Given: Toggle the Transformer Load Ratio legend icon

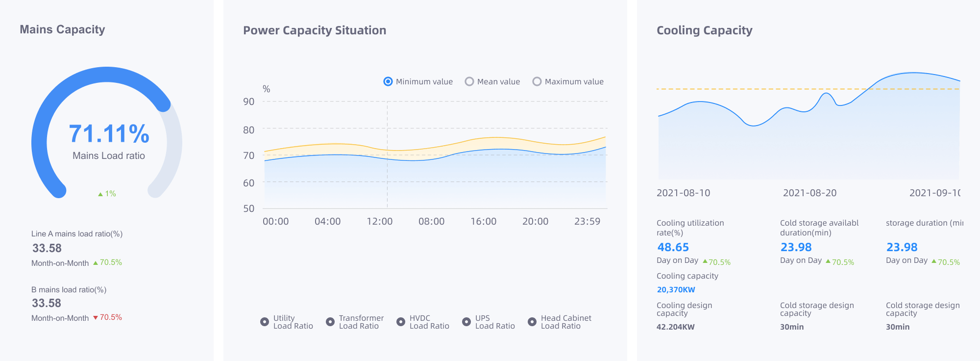Looking at the screenshot, I should pos(330,322).
